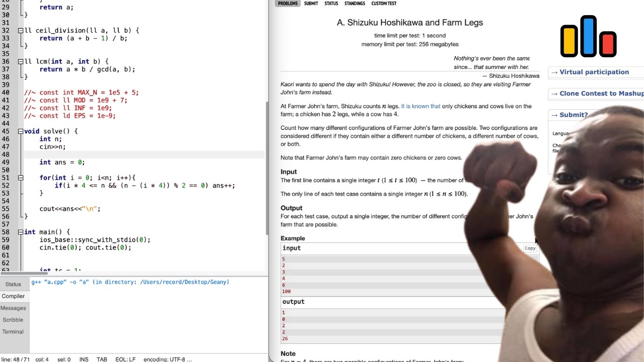Click the Codeforces bar logo
The height and width of the screenshot is (362, 644).
click(588, 36)
